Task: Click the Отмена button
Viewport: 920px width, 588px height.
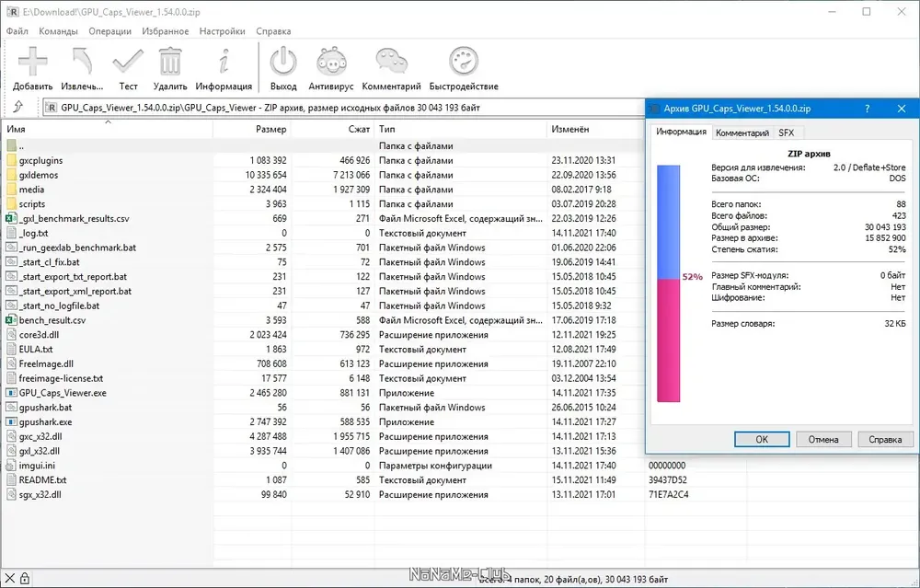Action: pos(823,439)
